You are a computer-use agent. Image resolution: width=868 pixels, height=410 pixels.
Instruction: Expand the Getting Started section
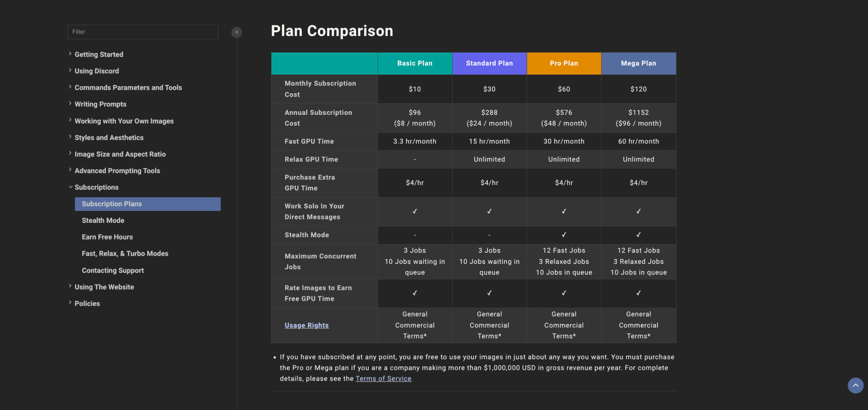point(99,55)
